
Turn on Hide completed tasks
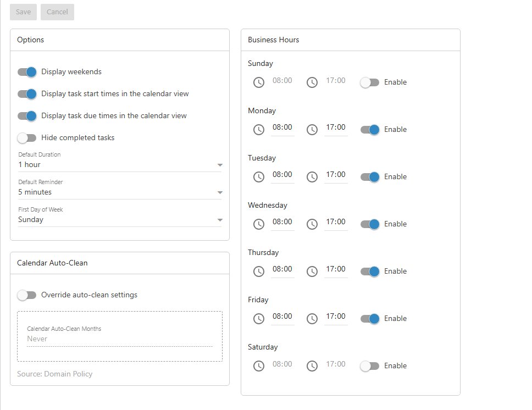click(x=27, y=138)
